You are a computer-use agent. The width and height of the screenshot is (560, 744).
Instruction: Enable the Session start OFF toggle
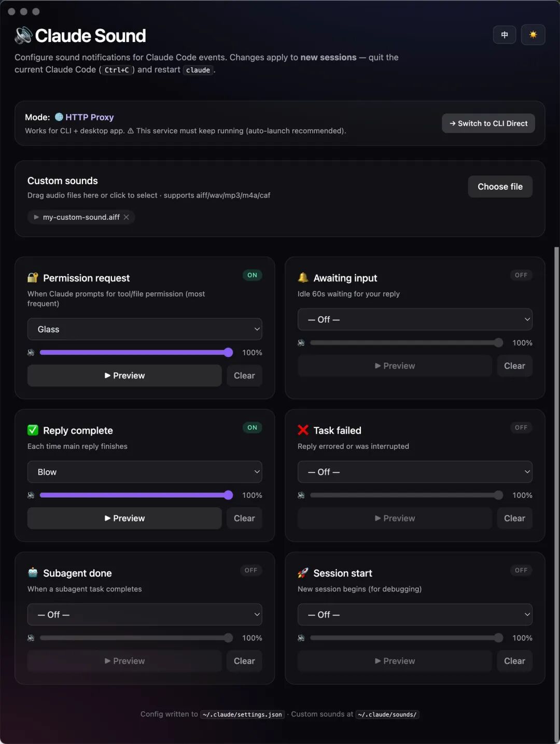pos(521,570)
